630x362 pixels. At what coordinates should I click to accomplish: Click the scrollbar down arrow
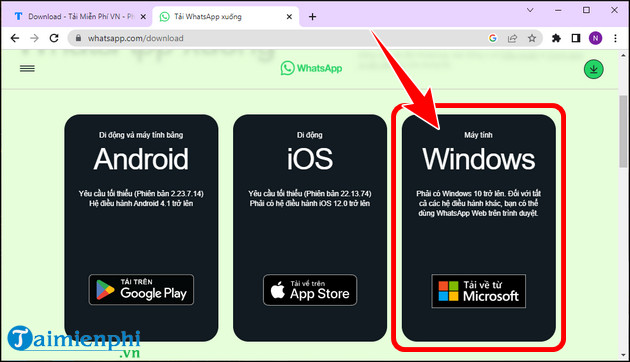pos(623,355)
